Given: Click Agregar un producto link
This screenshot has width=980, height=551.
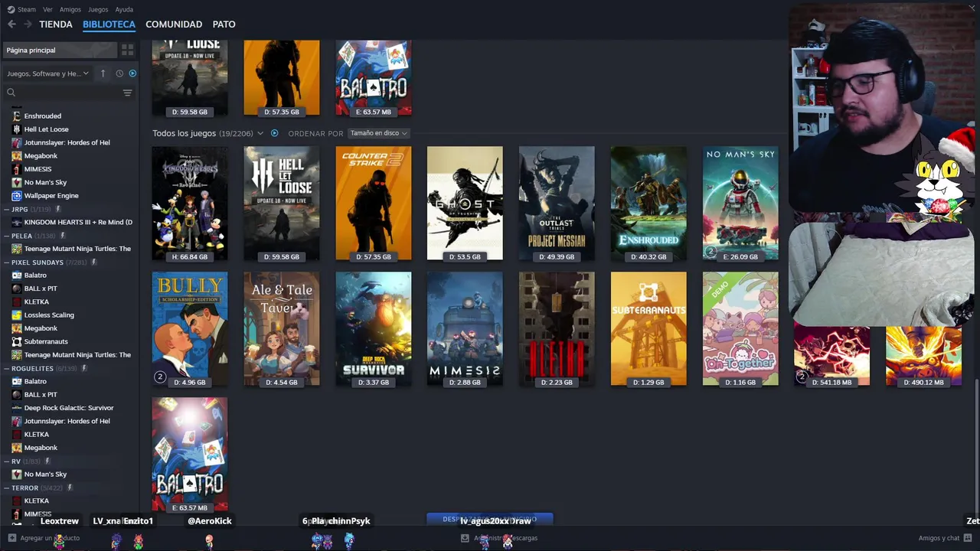Looking at the screenshot, I should coord(50,538).
